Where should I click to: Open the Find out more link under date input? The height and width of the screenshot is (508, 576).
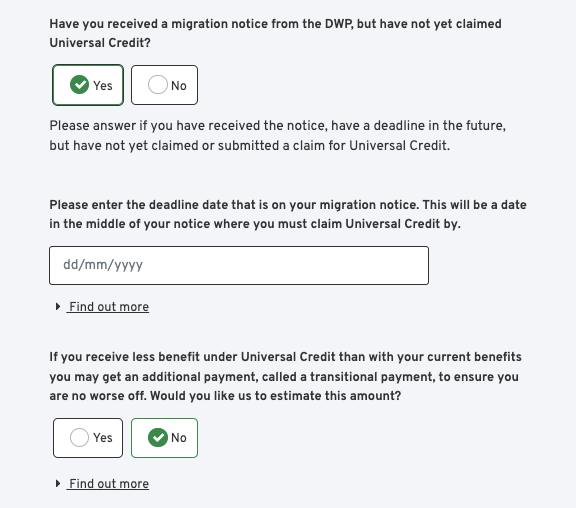click(x=109, y=307)
